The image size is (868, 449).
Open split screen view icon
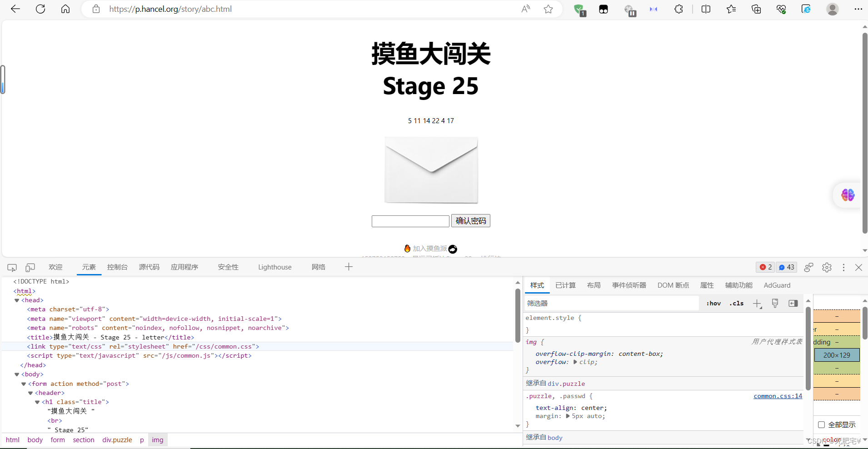706,9
